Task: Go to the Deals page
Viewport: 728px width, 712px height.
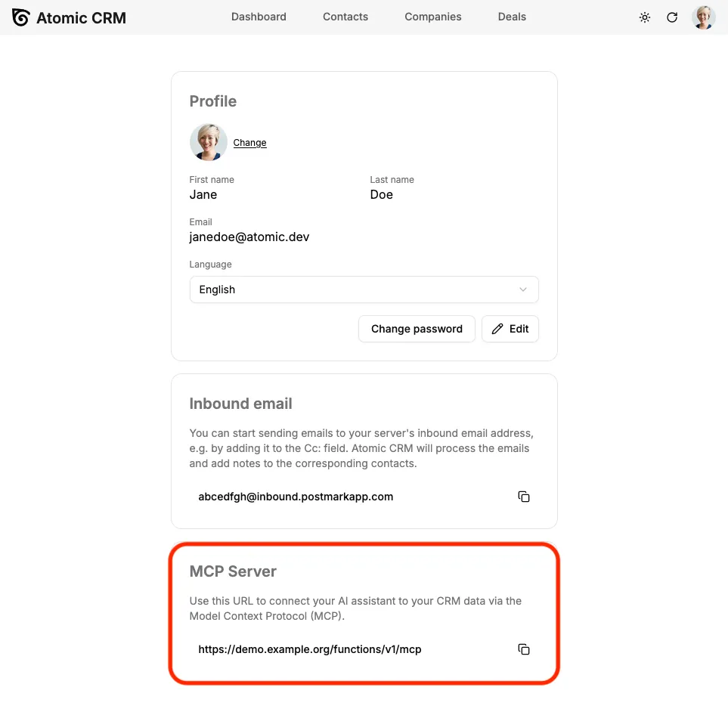Action: pyautogui.click(x=512, y=17)
